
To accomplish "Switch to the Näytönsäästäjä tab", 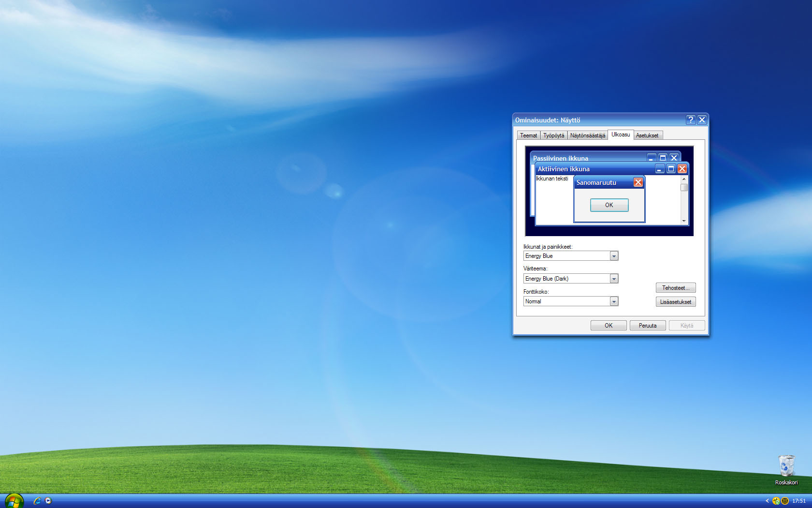I will [587, 135].
